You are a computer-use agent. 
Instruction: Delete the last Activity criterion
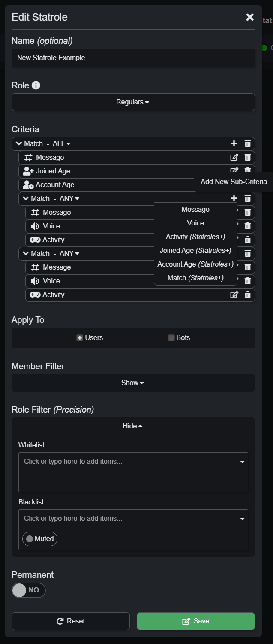[248, 295]
